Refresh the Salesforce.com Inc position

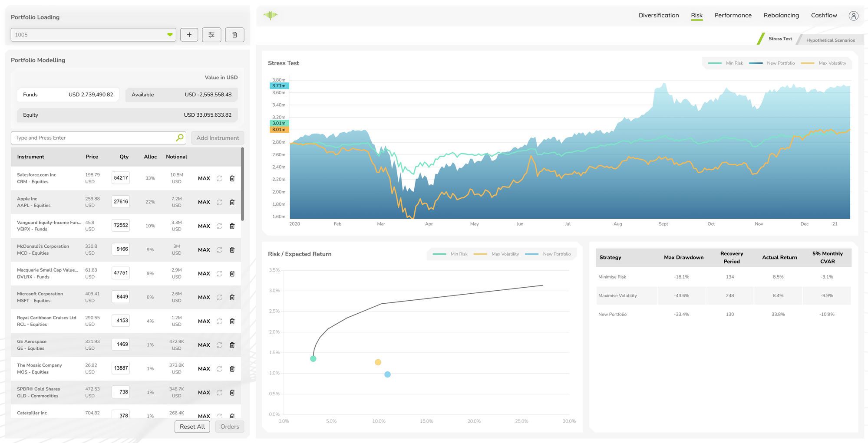219,178
